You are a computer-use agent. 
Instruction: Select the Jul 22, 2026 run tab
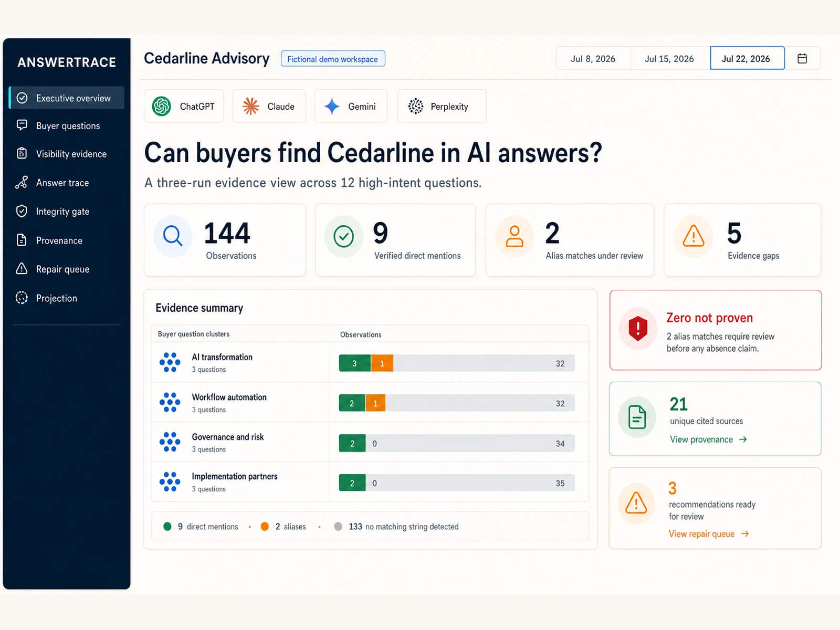coord(747,58)
